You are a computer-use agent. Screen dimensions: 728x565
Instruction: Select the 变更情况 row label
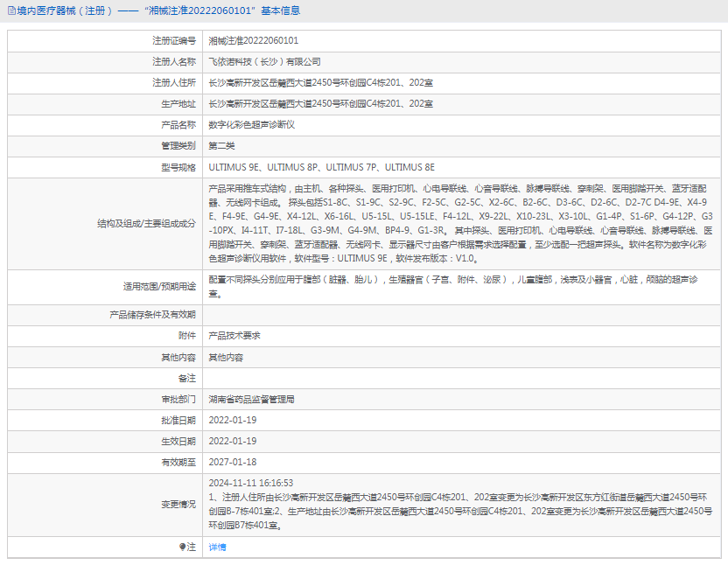coord(178,504)
